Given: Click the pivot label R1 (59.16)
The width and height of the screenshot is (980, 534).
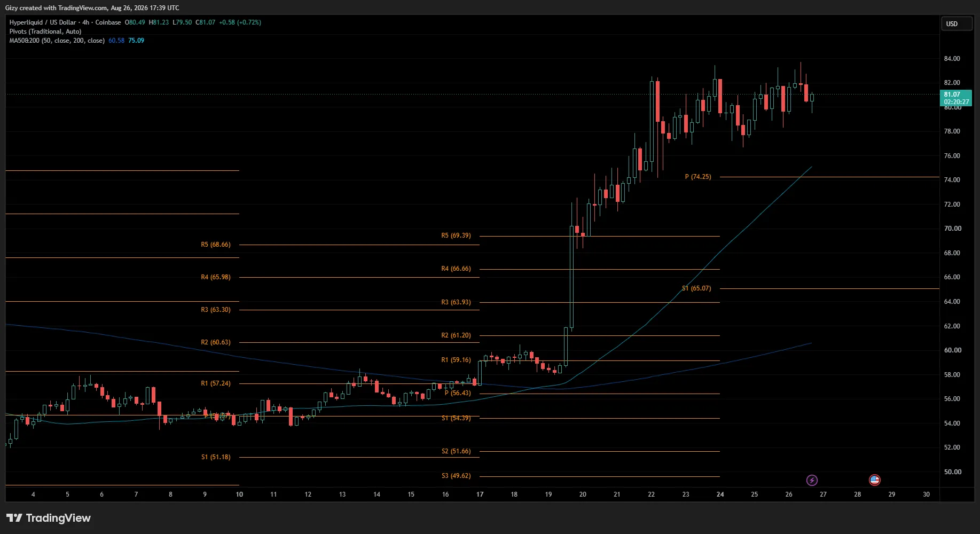Looking at the screenshot, I should pyautogui.click(x=456, y=360).
